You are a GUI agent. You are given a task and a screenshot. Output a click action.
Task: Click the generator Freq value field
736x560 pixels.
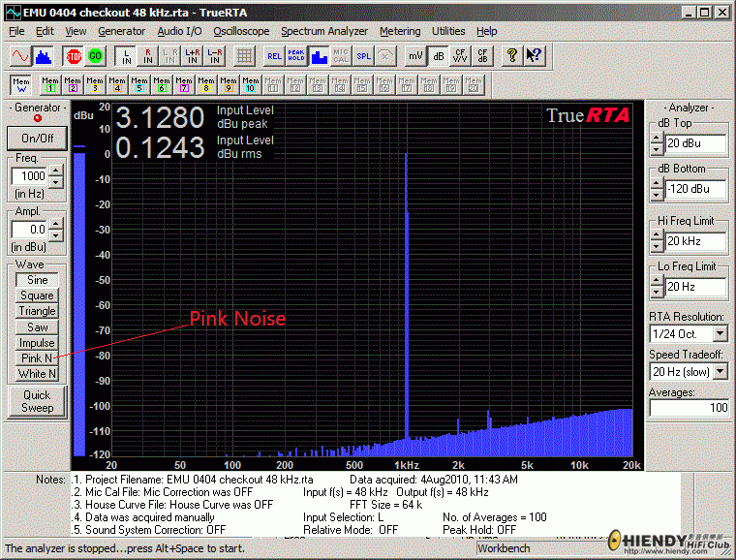30,176
